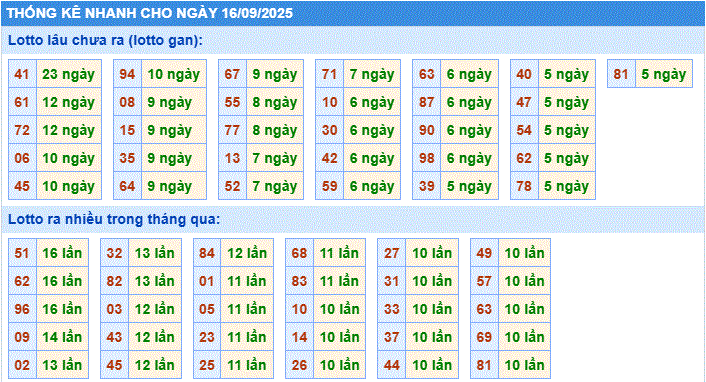Select '12 lần' beside number 45
The width and height of the screenshot is (706, 382).
click(x=155, y=364)
